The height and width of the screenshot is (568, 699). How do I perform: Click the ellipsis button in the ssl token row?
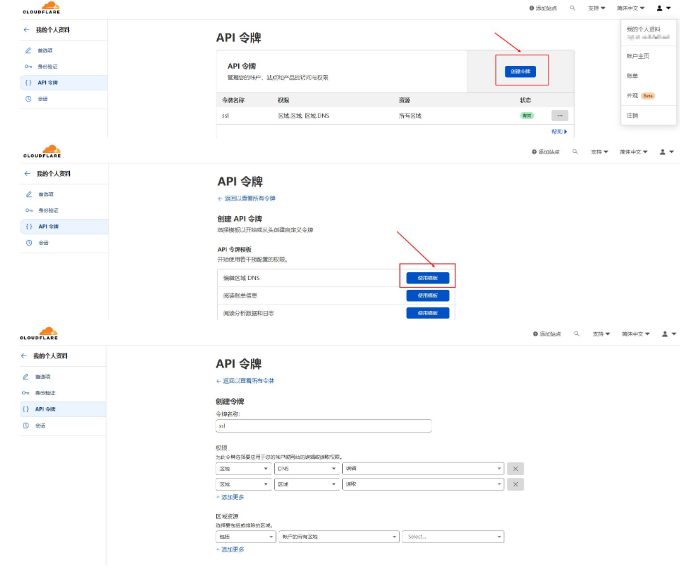point(559,116)
